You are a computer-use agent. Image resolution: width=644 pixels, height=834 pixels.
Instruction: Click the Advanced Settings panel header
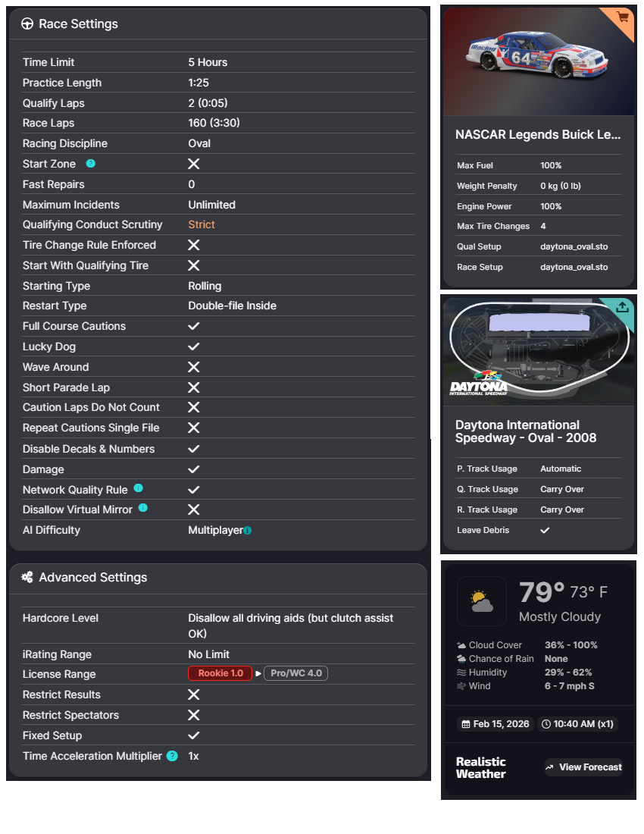pos(92,578)
